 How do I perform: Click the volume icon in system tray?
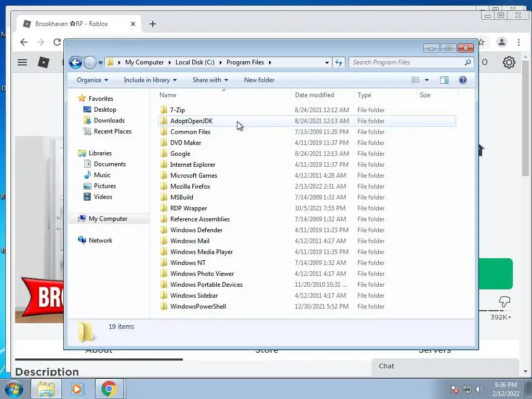[480, 389]
